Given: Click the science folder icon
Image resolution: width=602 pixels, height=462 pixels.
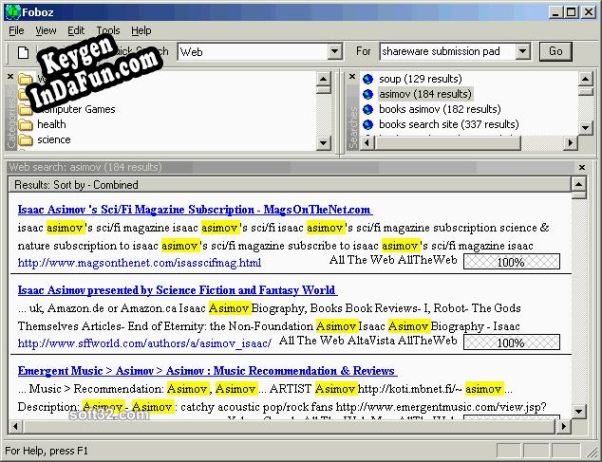Looking at the screenshot, I should pyautogui.click(x=26, y=140).
